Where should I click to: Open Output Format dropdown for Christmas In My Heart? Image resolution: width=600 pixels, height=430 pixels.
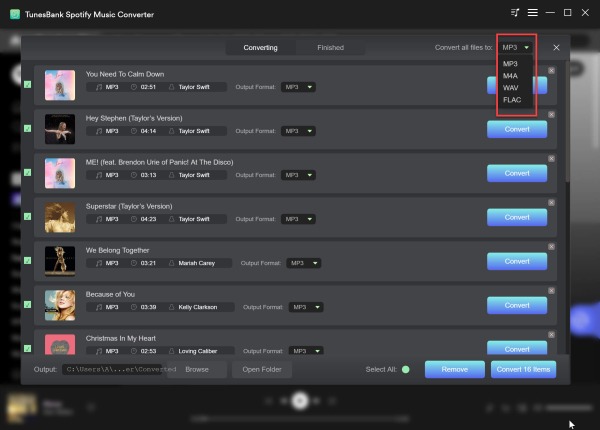tap(306, 351)
